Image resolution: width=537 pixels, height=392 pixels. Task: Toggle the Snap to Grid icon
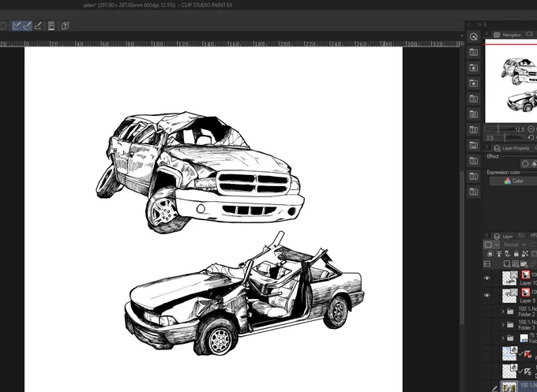pos(38,26)
